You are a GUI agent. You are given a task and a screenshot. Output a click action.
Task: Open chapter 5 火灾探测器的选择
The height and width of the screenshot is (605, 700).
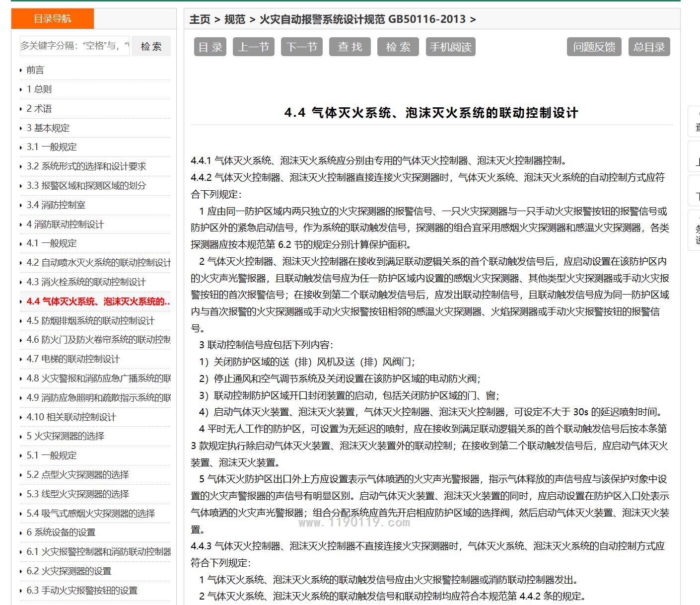[x=66, y=436]
